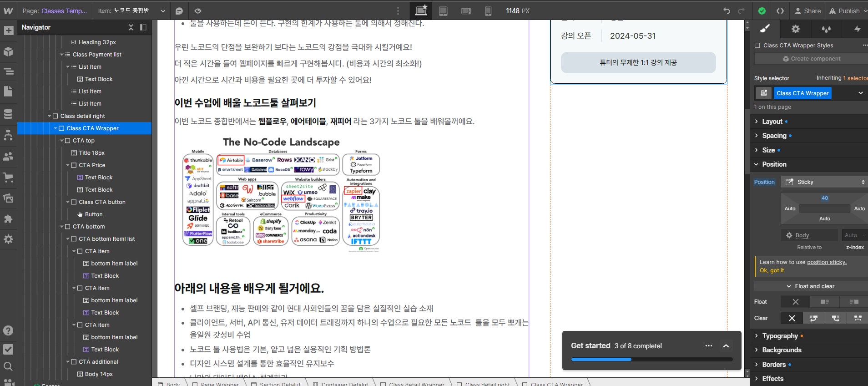
Task: Open the site Settings gear in sidebar
Action: tap(8, 239)
